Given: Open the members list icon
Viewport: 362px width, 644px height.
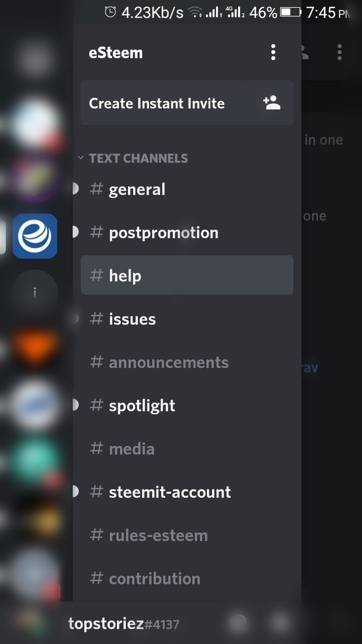Looking at the screenshot, I should coord(304,53).
